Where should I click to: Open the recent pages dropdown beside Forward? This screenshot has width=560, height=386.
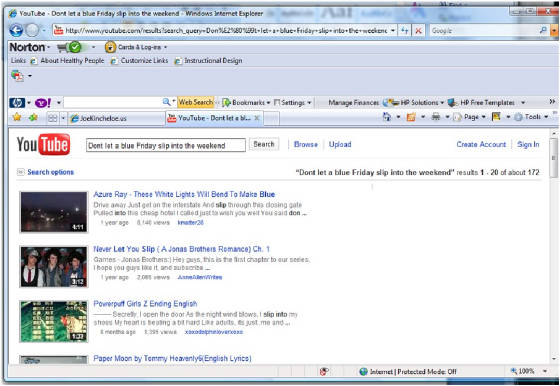[x=44, y=30]
